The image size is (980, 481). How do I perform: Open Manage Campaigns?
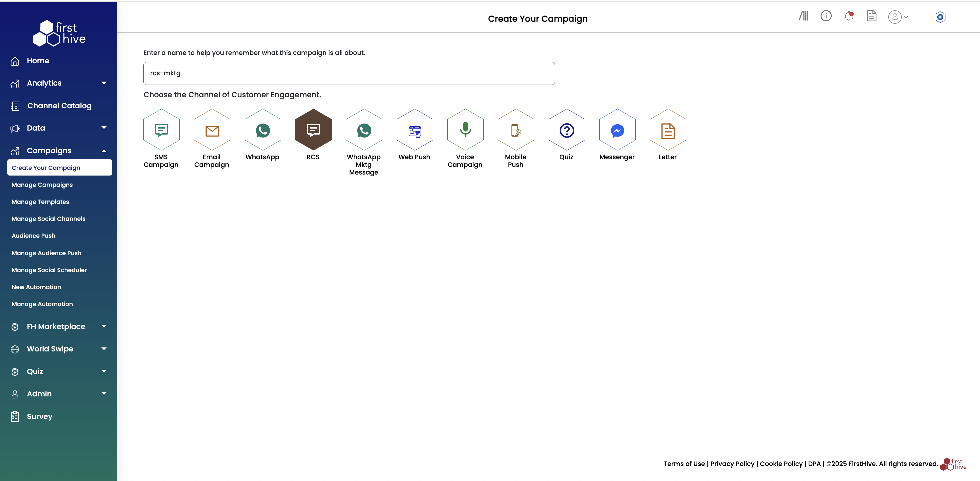(42, 185)
